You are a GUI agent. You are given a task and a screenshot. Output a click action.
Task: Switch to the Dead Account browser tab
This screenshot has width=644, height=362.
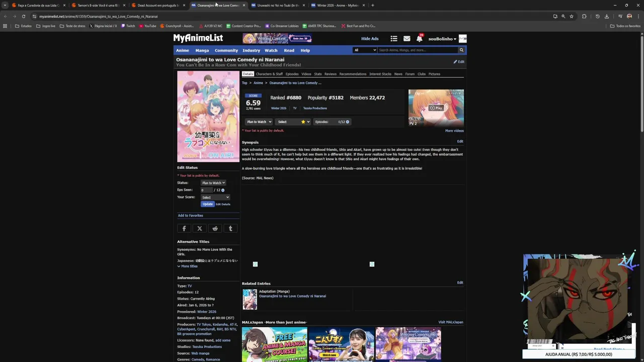click(x=158, y=5)
